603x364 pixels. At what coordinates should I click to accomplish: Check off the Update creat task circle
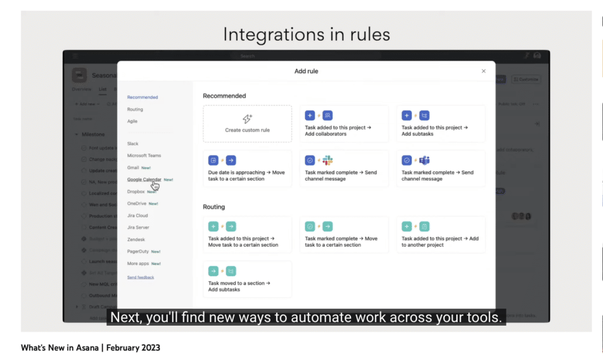(x=84, y=171)
